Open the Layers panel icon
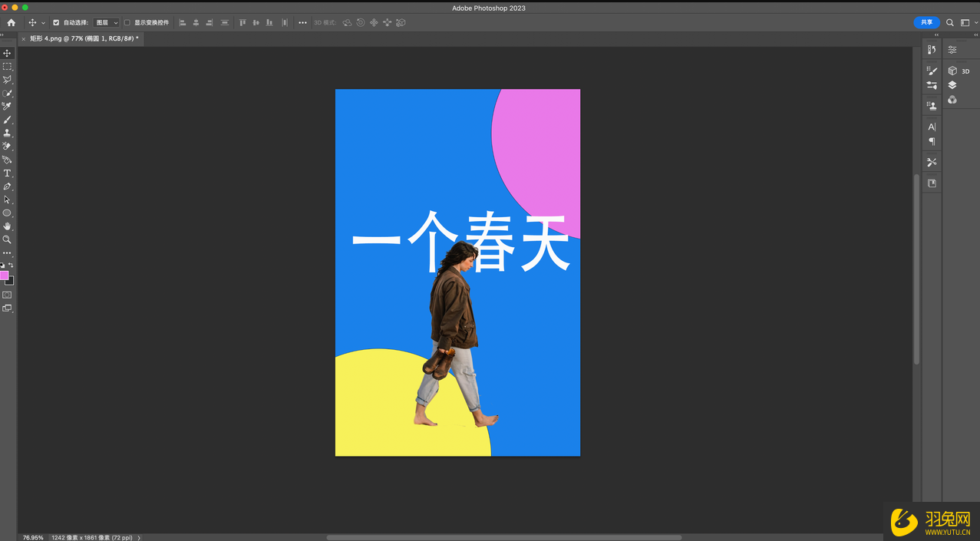The width and height of the screenshot is (980, 541). 952,85
